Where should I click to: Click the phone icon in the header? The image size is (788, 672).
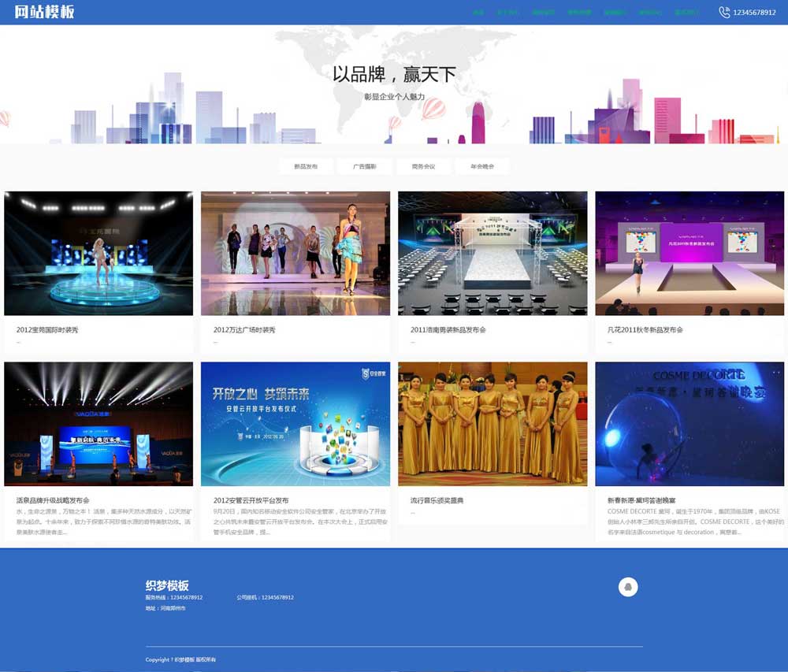pyautogui.click(x=724, y=12)
